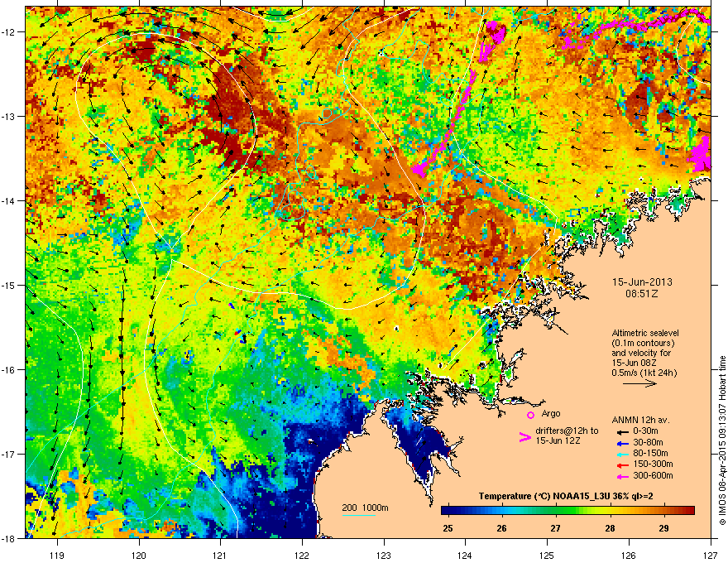This screenshot has height=563, width=728.
Task: Click the vertical IMOS copyright timestamp text
Action: pos(722,440)
